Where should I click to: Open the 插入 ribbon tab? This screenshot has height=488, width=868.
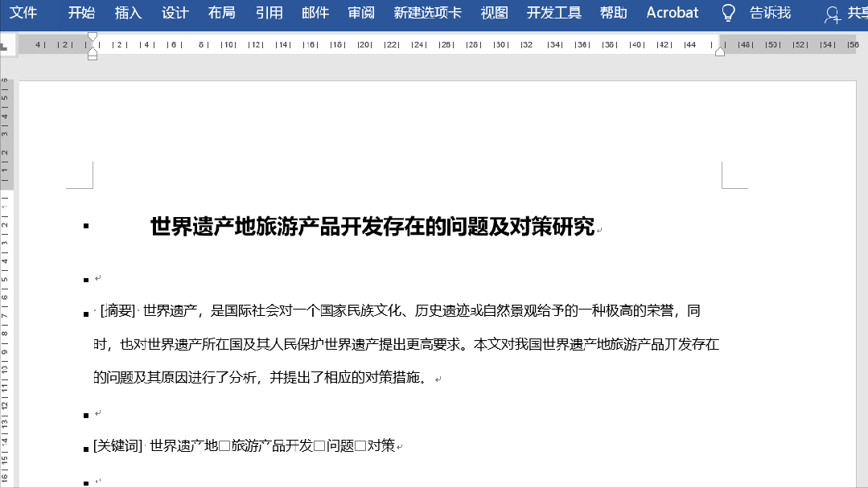(127, 12)
